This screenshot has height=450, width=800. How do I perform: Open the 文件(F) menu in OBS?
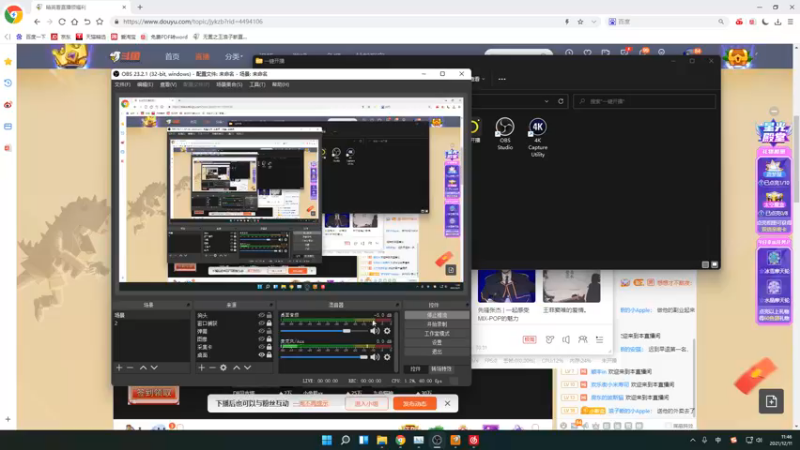click(x=122, y=85)
